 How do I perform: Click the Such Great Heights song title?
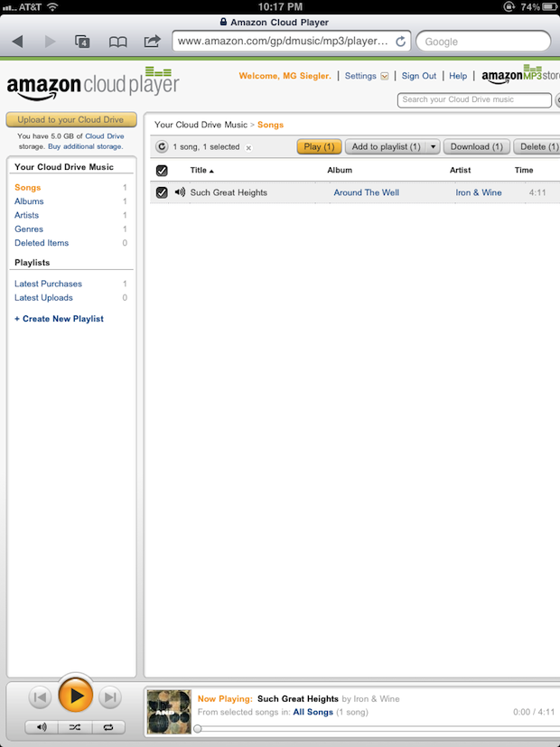[x=229, y=192]
